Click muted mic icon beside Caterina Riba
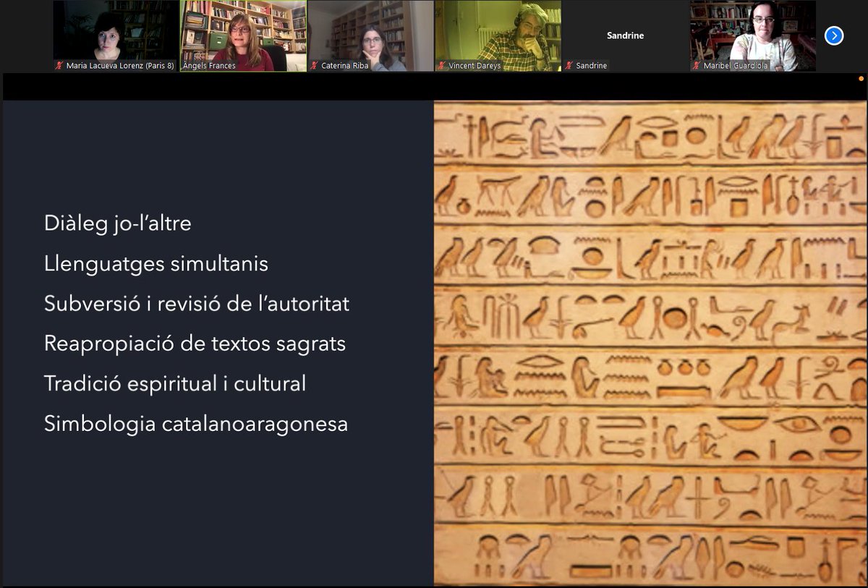The width and height of the screenshot is (868, 588). [x=315, y=66]
